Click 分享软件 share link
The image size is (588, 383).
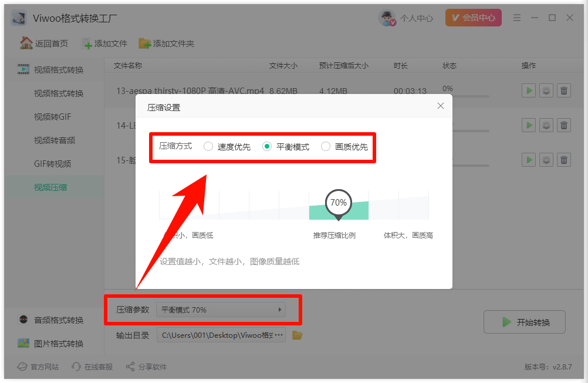coord(146,367)
